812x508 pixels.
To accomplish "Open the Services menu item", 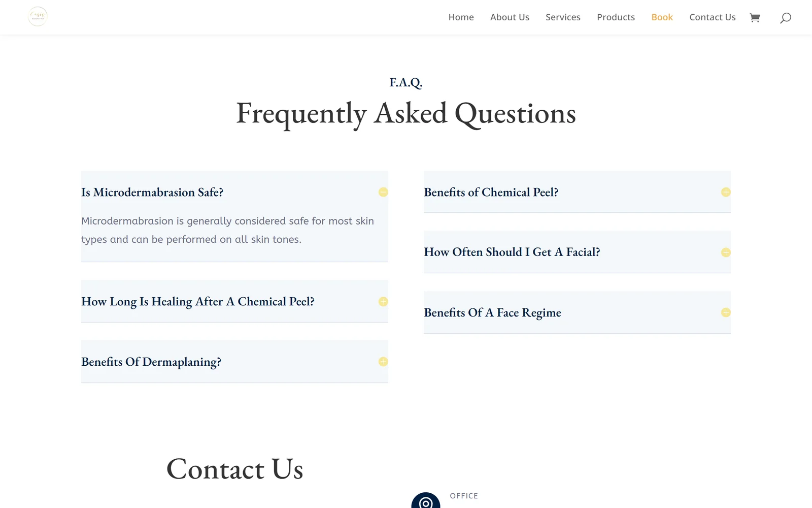I will 563,17.
